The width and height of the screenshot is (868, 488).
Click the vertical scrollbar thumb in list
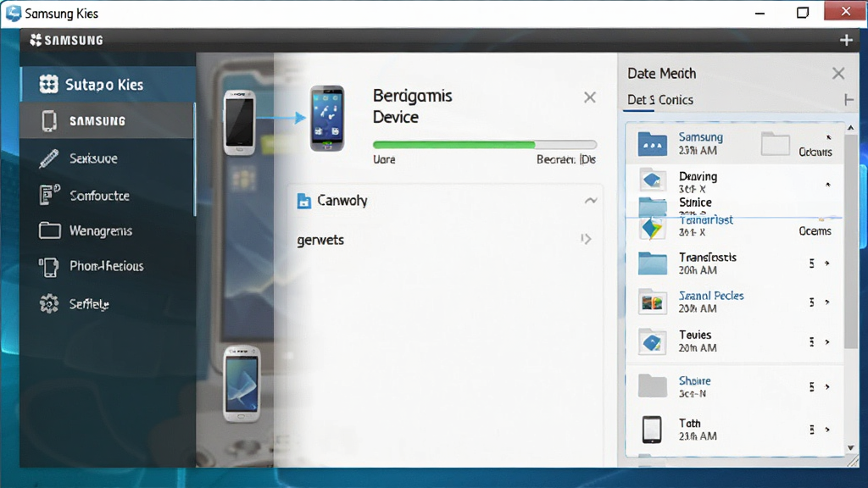pos(851,241)
